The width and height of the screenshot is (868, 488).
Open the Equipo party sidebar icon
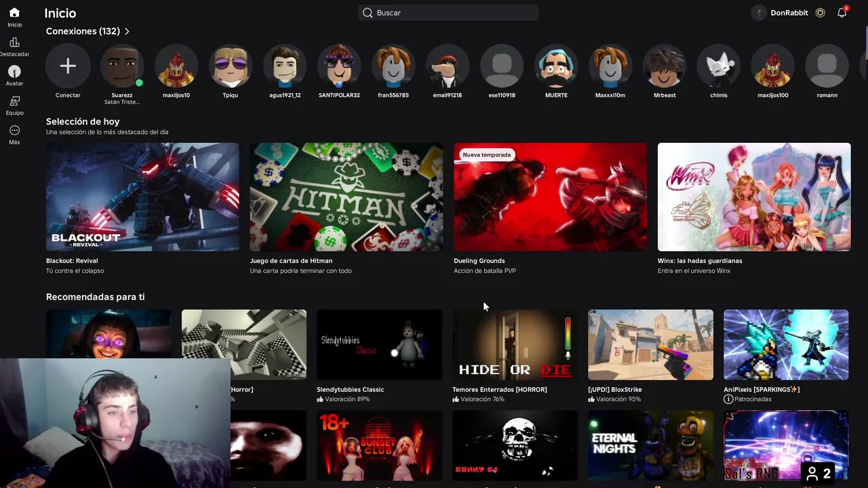pos(14,101)
